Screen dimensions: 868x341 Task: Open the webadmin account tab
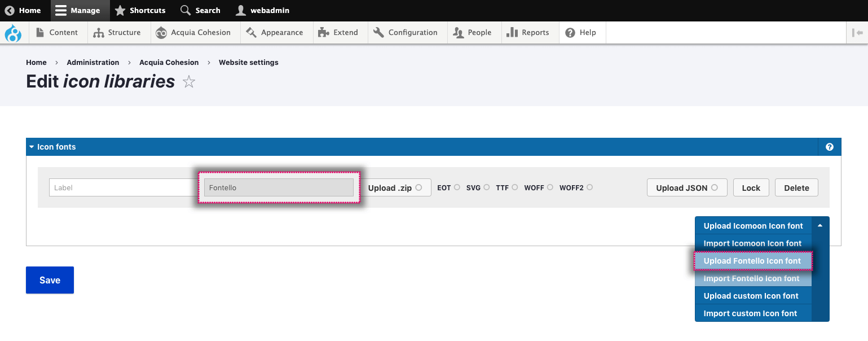tap(262, 10)
